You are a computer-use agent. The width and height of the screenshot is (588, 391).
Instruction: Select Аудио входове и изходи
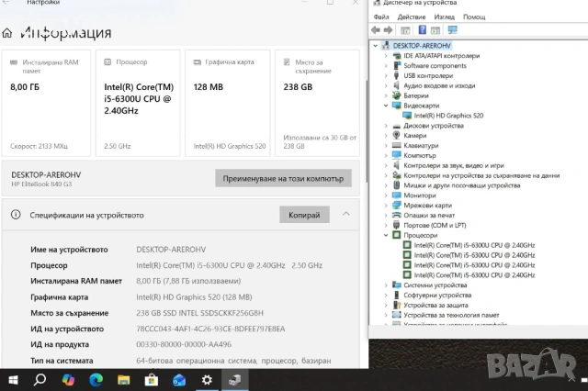point(439,85)
